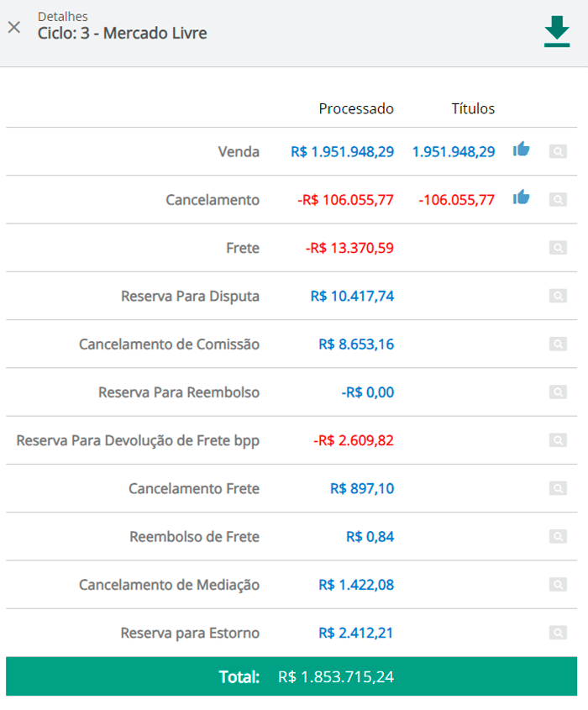
Task: Toggle the thumbs-up approval on Venda row
Action: point(522,149)
